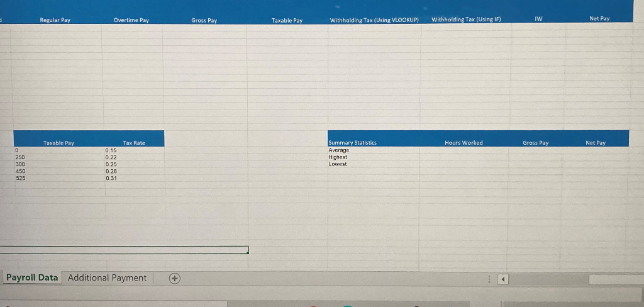
Task: Click the horizontal scrollbar left arrow
Action: coord(502,279)
